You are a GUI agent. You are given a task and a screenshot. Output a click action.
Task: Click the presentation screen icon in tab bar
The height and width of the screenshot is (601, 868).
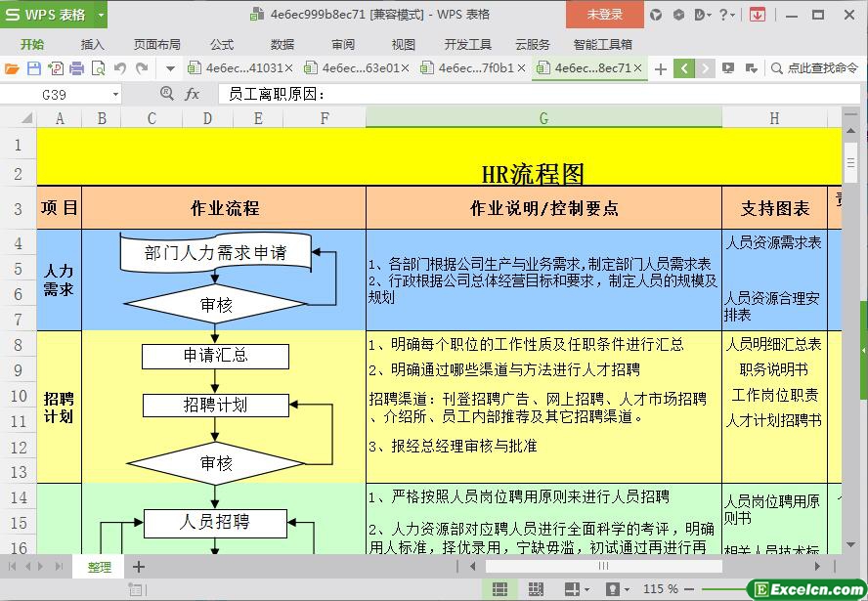[728, 68]
